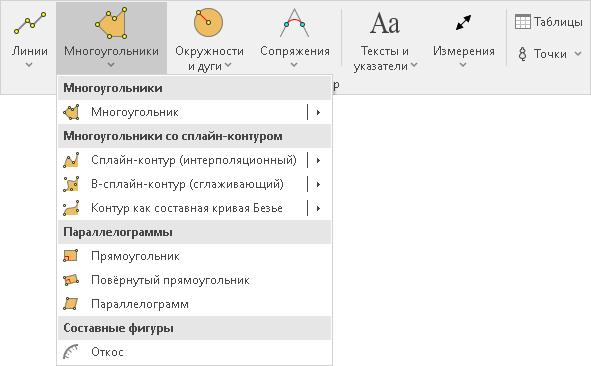Viewport: 591px width, 366px height.
Task: Open the Таблицы button label
Action: point(558,22)
